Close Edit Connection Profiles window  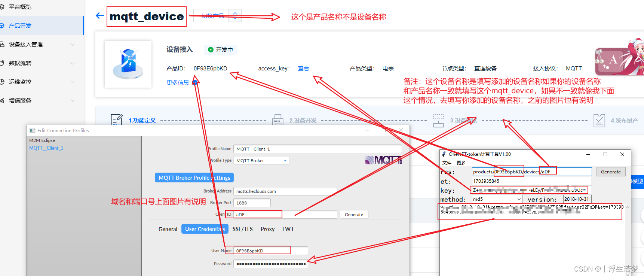pos(401,130)
